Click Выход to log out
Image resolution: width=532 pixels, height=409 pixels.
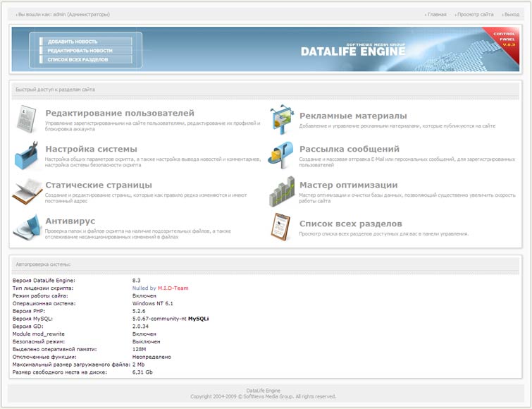[512, 15]
